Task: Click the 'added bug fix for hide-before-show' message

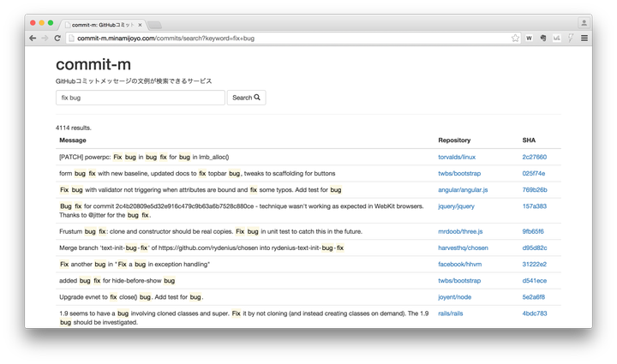Action: (x=117, y=281)
